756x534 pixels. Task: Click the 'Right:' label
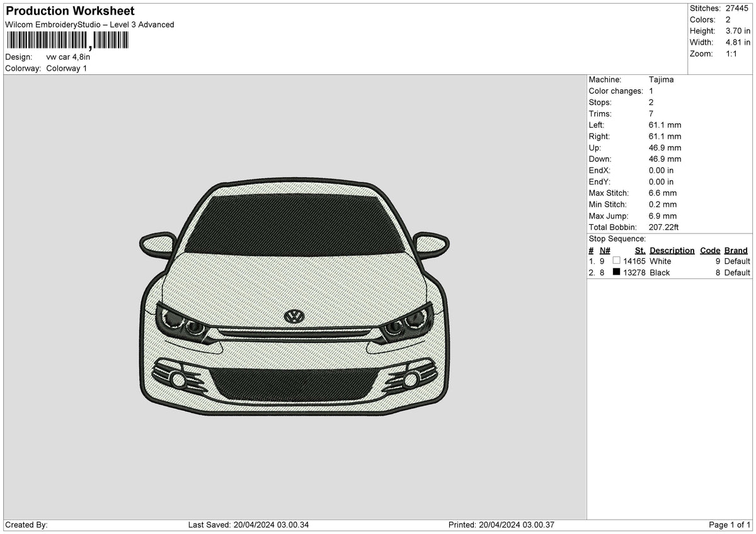(x=599, y=136)
